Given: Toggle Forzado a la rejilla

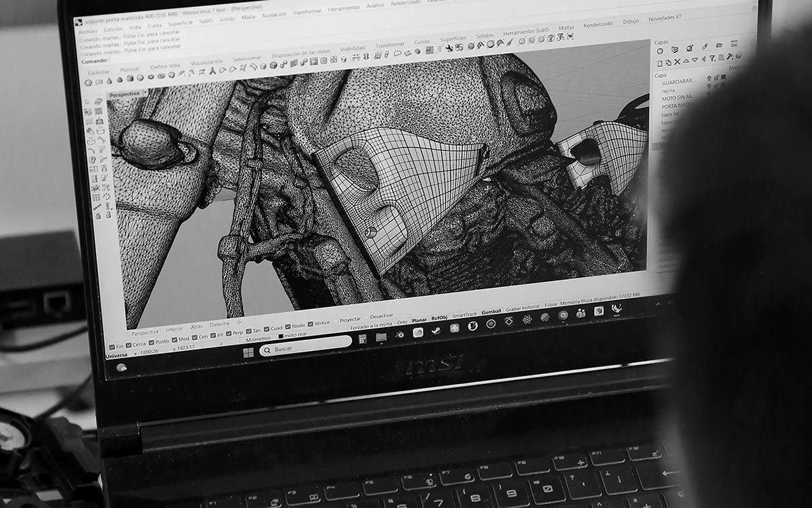Looking at the screenshot, I should tap(371, 324).
